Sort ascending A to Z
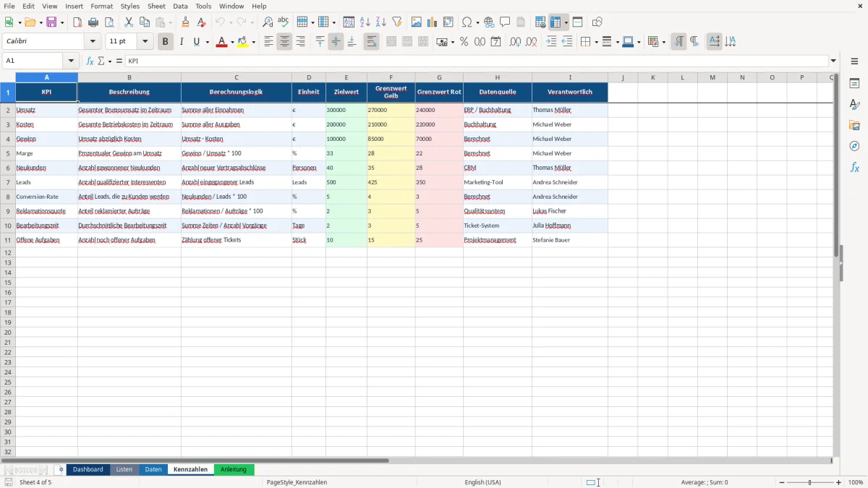Screen dimensions: 868x488 [365, 22]
